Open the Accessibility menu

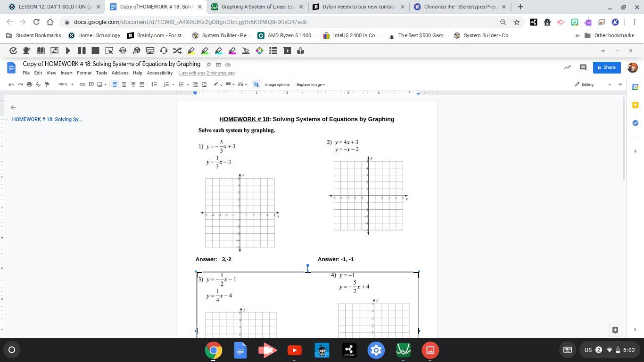click(x=159, y=73)
